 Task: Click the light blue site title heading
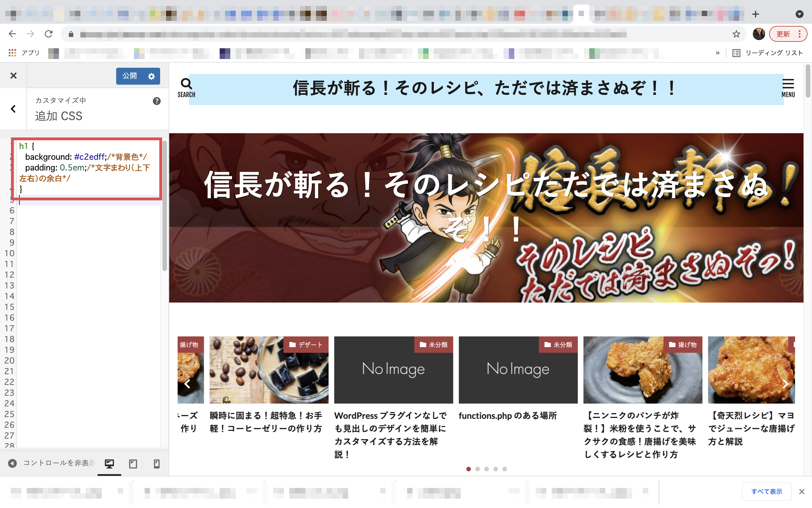pos(486,89)
